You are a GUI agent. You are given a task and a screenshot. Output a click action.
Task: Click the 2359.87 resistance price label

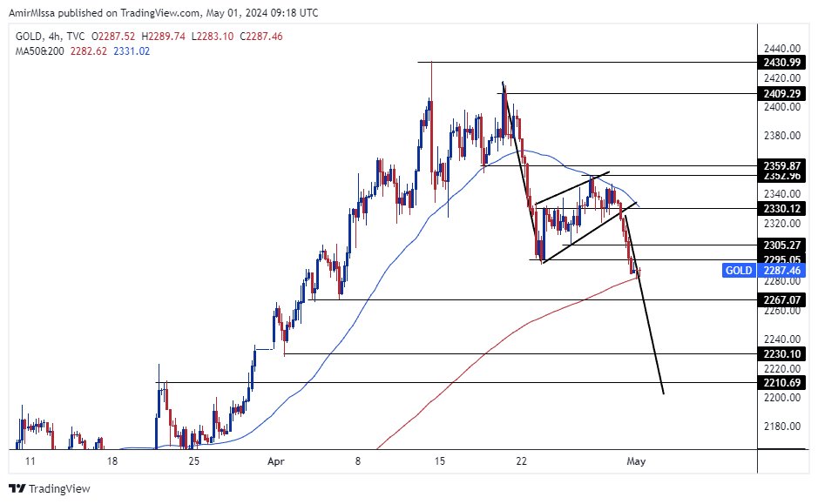[x=780, y=165]
